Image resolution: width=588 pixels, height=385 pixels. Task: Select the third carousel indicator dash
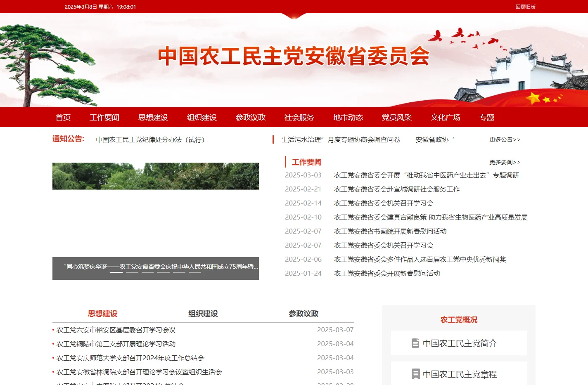point(148,272)
